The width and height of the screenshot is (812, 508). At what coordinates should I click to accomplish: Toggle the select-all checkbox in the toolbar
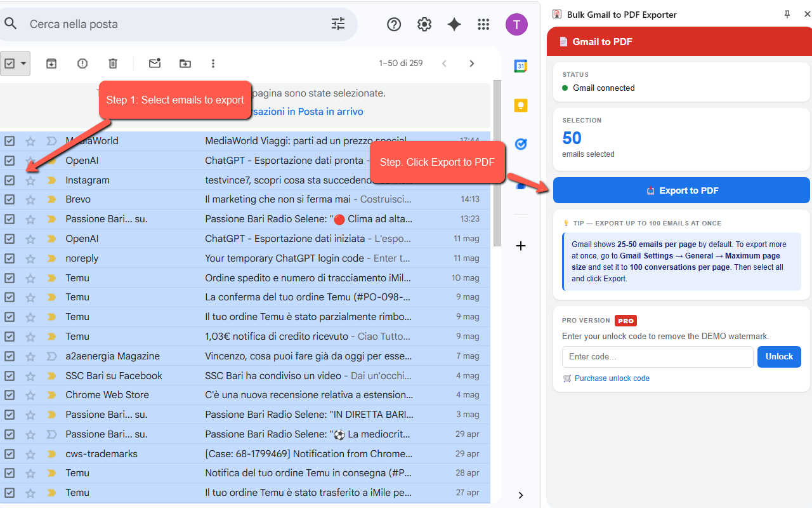click(x=10, y=63)
